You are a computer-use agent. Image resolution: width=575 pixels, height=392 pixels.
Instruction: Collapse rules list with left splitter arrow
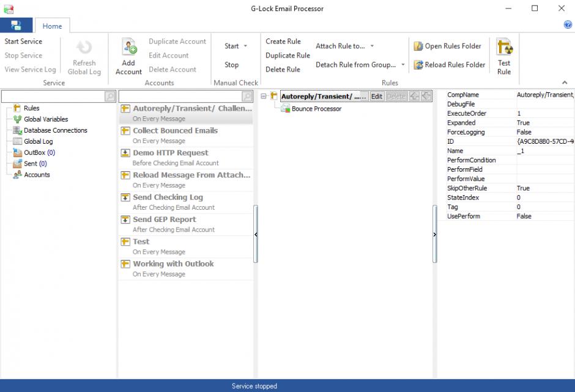coord(256,234)
